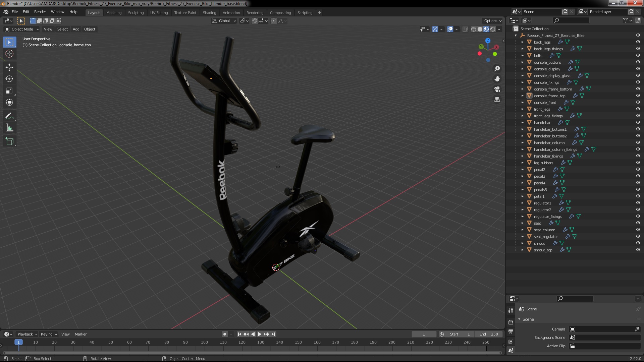
Task: Jump to timeline start frame
Action: (239, 334)
